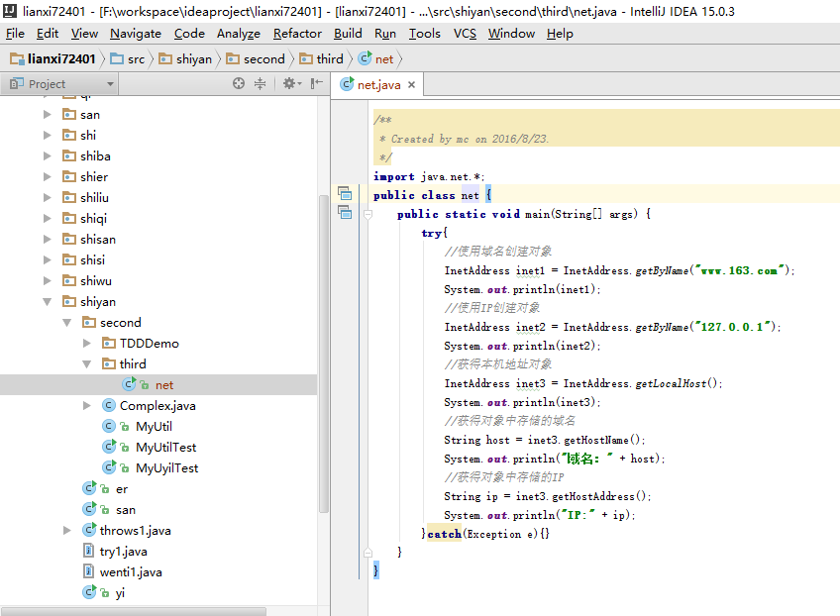Expand the shiba folder
The image size is (840, 616).
coord(48,155)
